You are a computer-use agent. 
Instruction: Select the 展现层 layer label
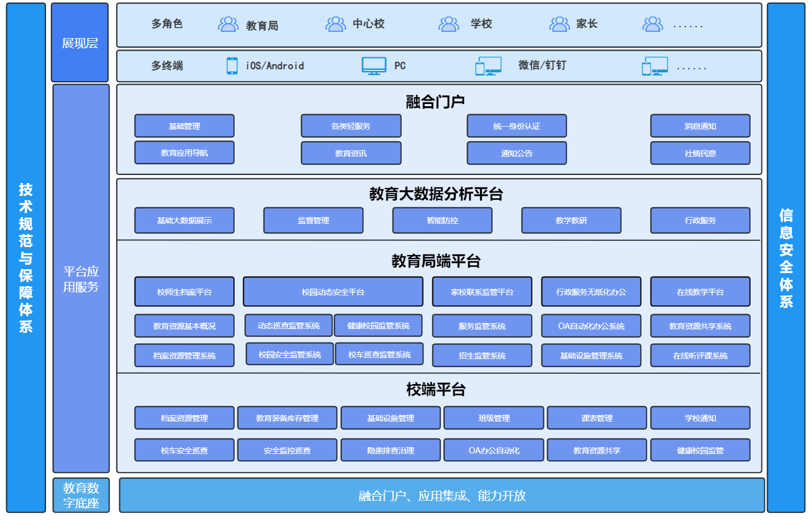coord(80,43)
